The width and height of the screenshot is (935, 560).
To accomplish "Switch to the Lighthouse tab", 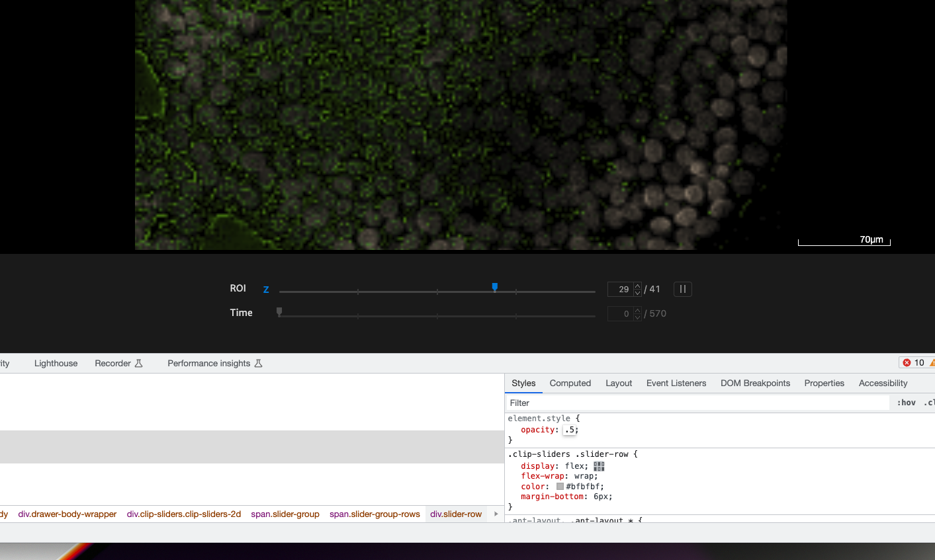I will tap(56, 363).
